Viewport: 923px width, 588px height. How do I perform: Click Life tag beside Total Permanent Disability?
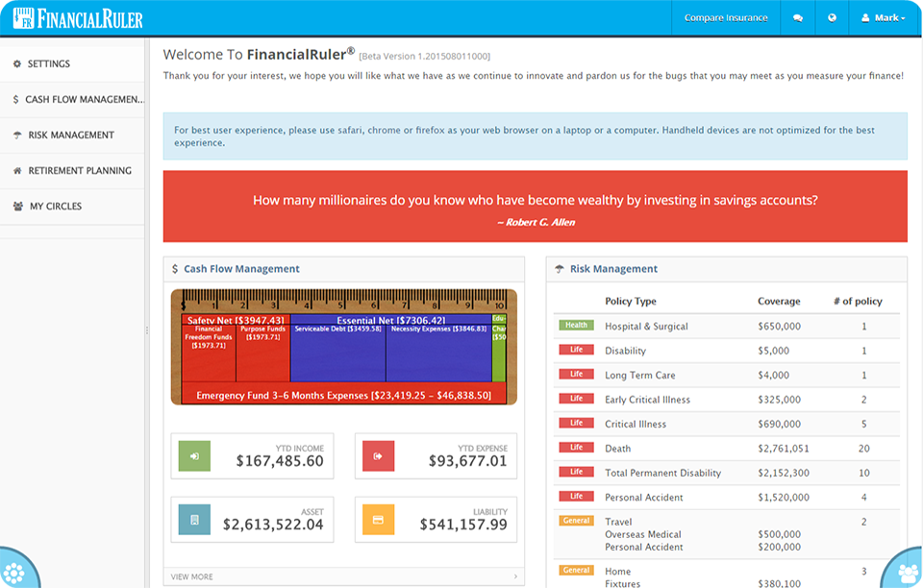coord(576,472)
